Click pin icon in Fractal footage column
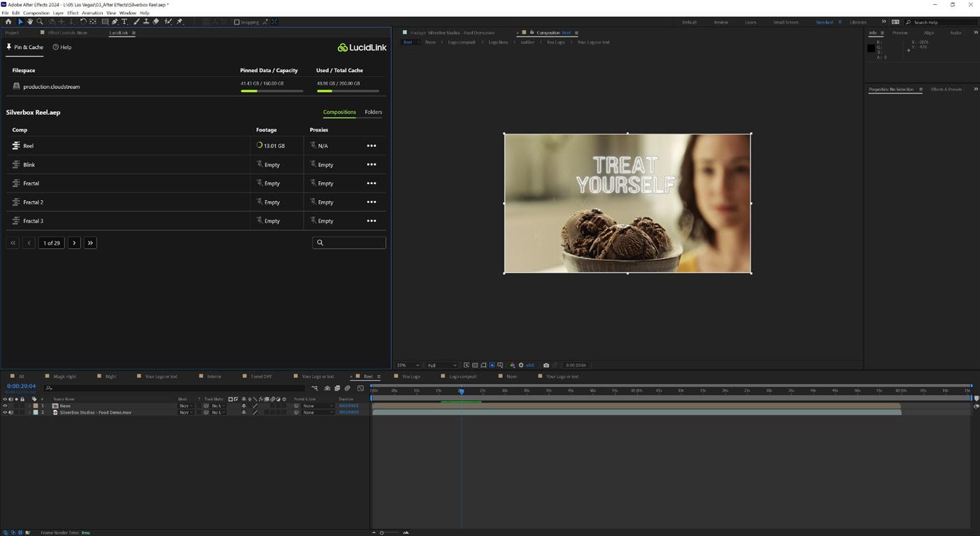This screenshot has height=536, width=980. click(x=260, y=183)
